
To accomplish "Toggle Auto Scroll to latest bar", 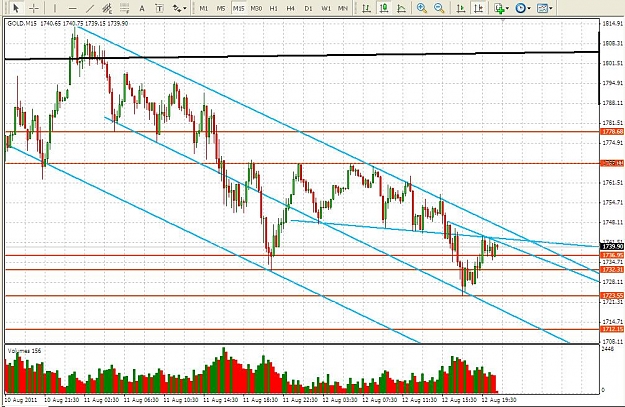I will tap(461, 8).
